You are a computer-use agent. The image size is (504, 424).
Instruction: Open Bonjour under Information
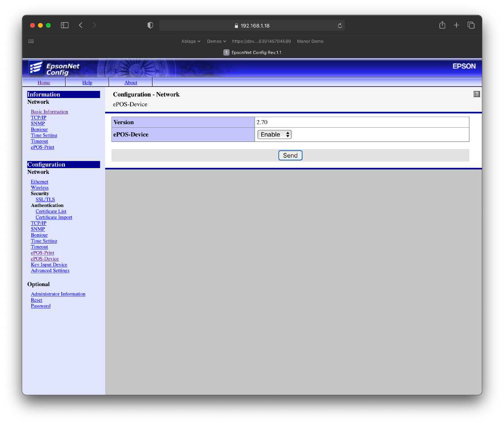(39, 130)
